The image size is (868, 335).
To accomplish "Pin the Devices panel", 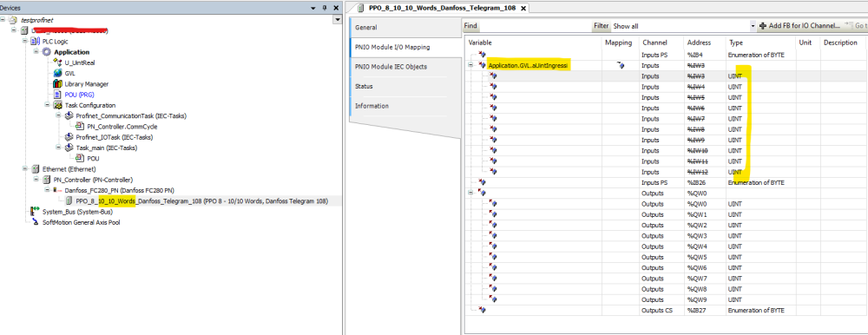I will 325,8.
